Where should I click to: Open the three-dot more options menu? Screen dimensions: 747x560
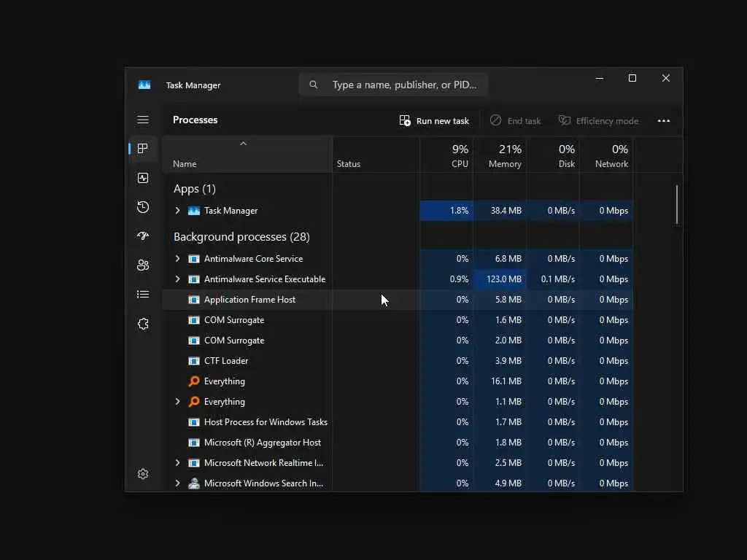(x=664, y=120)
